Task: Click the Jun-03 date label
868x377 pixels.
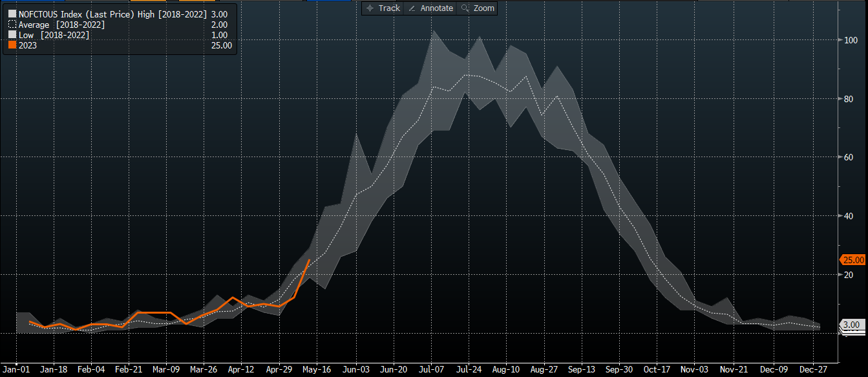Action: coord(356,369)
